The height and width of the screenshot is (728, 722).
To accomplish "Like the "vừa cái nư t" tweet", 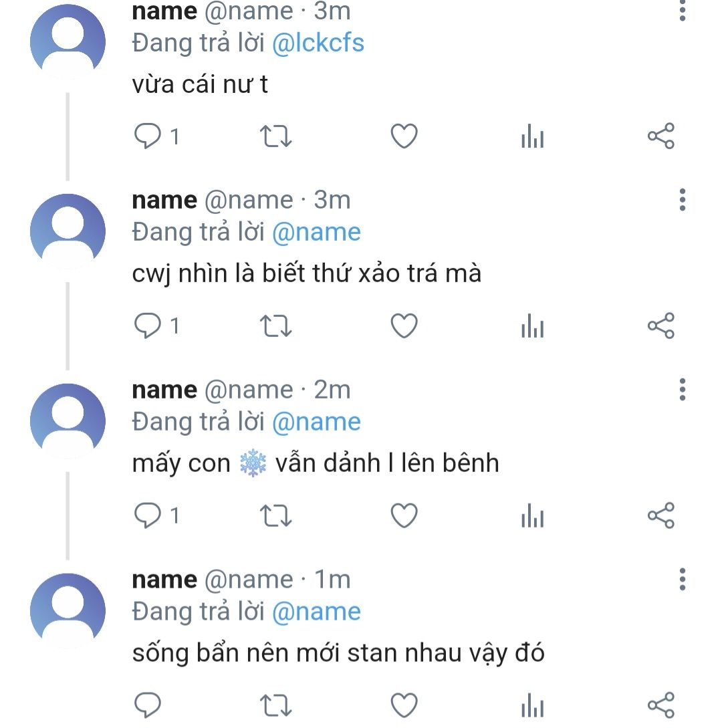I will point(404,137).
